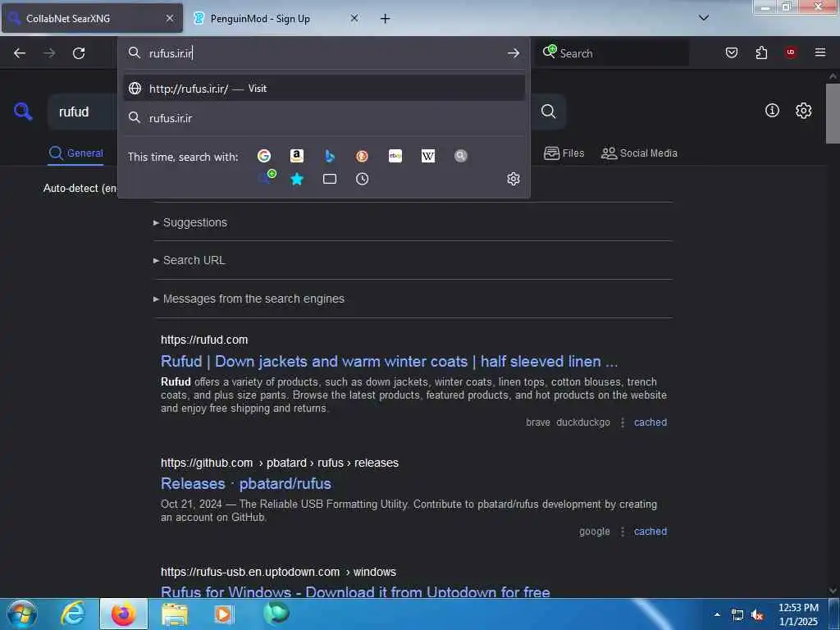The image size is (840, 630).
Task: Open cached version of pbatard/rufus result
Action: pyautogui.click(x=651, y=532)
